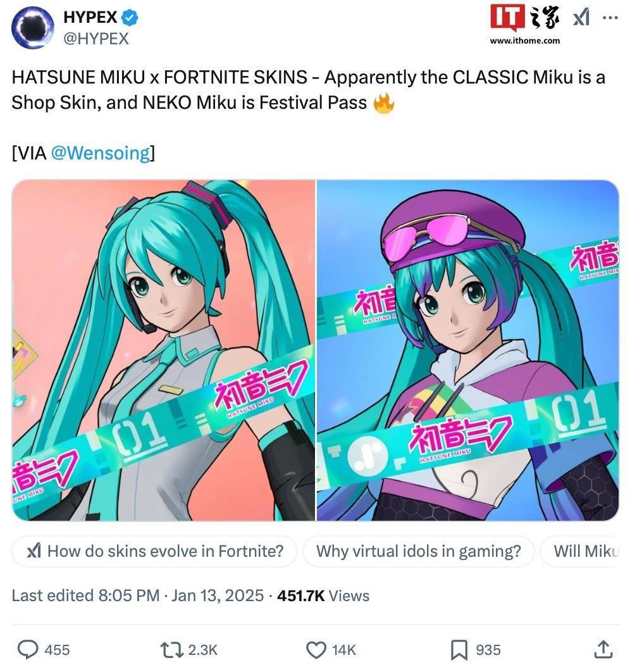This screenshot has width=630, height=672.
Task: Open the 'Last edited 8:05 PM' edit history
Action: pos(85,595)
